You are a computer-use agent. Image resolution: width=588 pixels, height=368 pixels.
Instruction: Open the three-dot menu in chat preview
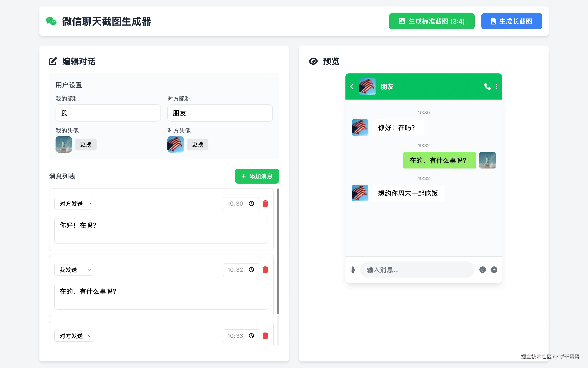(x=496, y=86)
